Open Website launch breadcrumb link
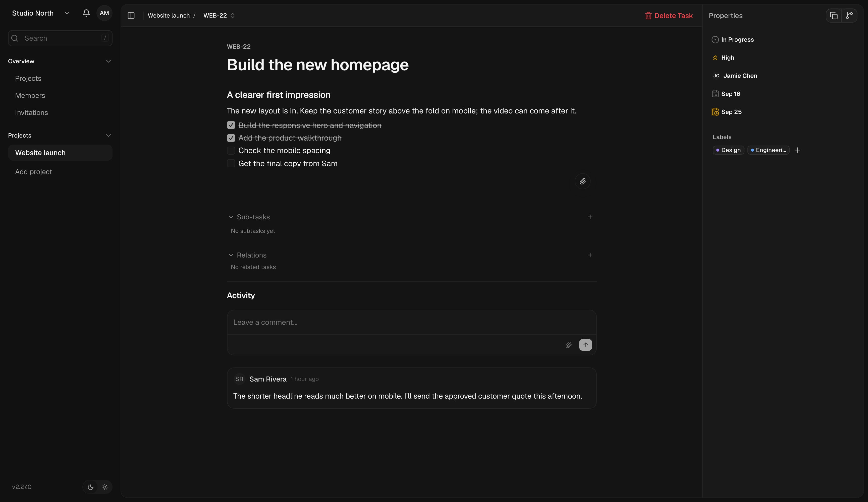 point(169,16)
